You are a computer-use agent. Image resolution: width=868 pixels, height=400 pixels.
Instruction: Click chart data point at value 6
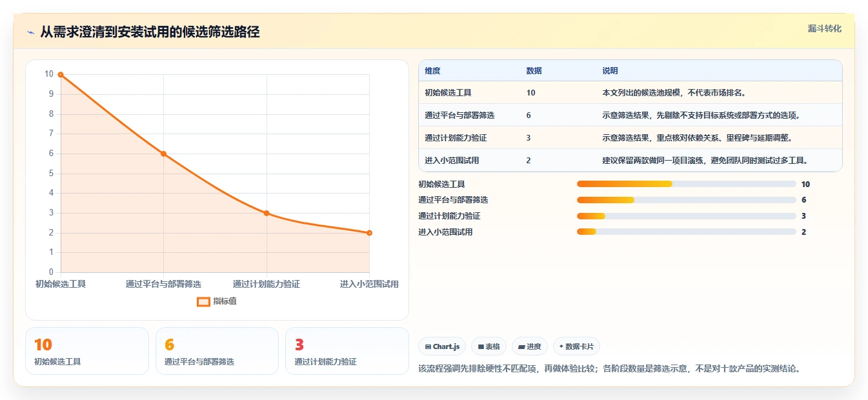pyautogui.click(x=163, y=154)
